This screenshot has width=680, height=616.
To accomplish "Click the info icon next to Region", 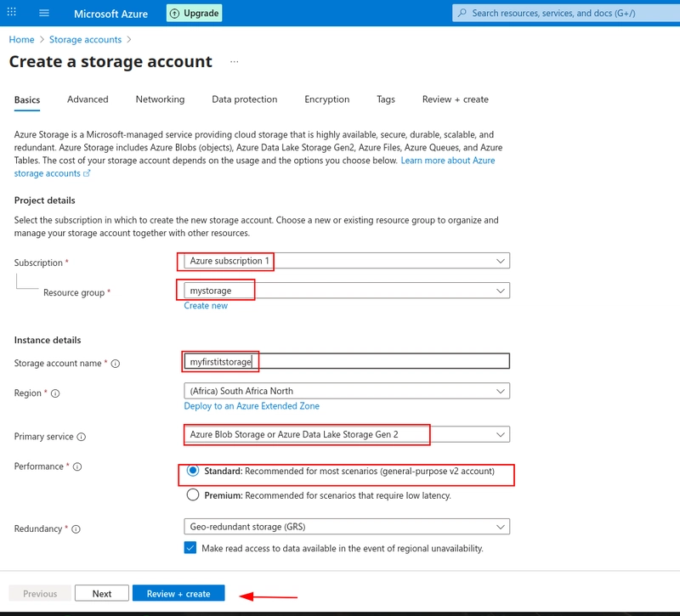I will tap(55, 393).
